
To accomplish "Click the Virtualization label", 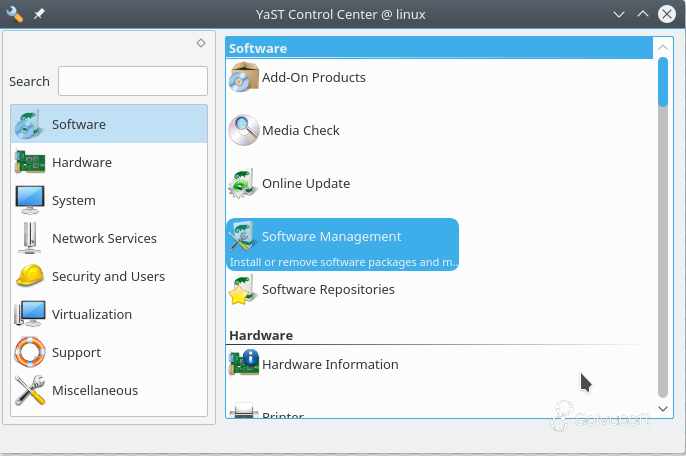I will coord(92,314).
